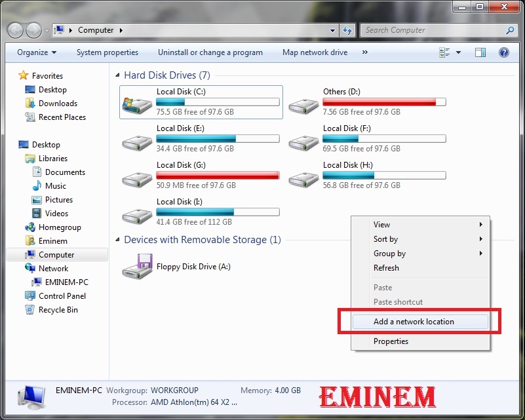The image size is (525, 420).
Task: Open the Help icon
Action: pos(503,52)
